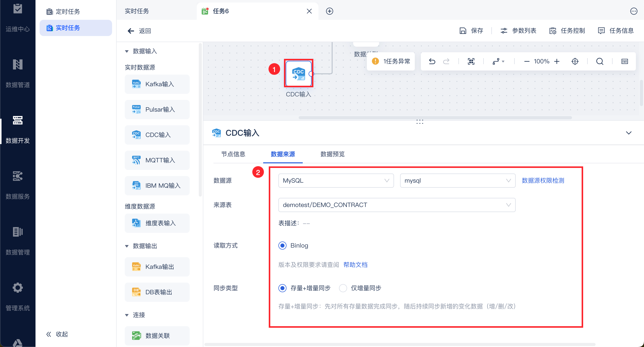This screenshot has width=644, height=347.
Task: Choose 仅增量同步 radio option
Action: [343, 288]
